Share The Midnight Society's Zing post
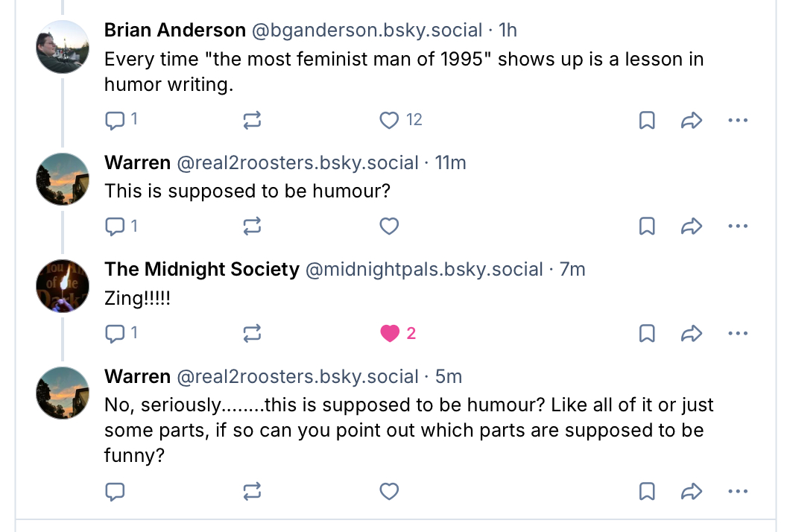This screenshot has width=787, height=532. 692,333
